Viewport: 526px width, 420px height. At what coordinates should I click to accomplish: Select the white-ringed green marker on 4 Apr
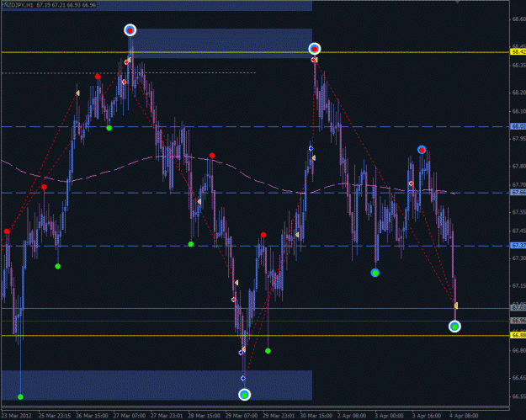[x=454, y=327]
